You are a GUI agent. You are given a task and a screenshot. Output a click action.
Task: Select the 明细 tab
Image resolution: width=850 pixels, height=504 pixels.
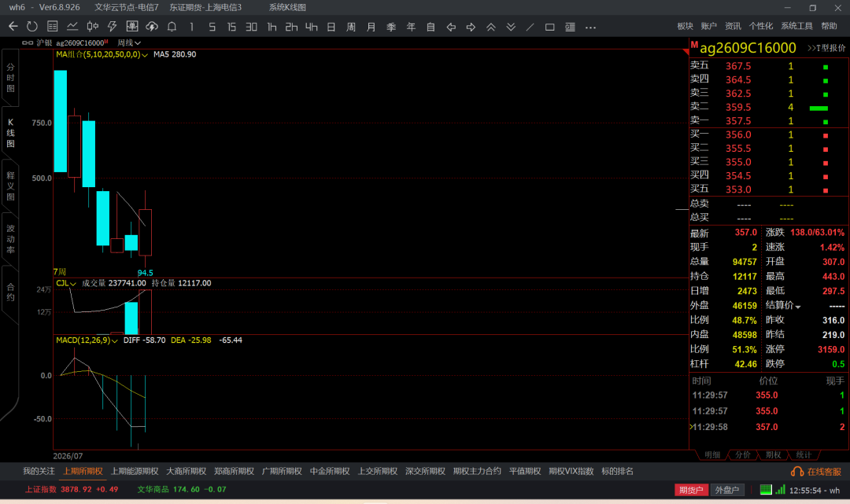pos(712,454)
